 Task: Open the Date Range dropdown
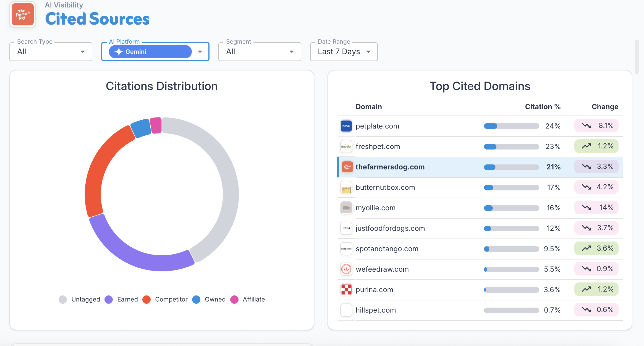click(344, 52)
